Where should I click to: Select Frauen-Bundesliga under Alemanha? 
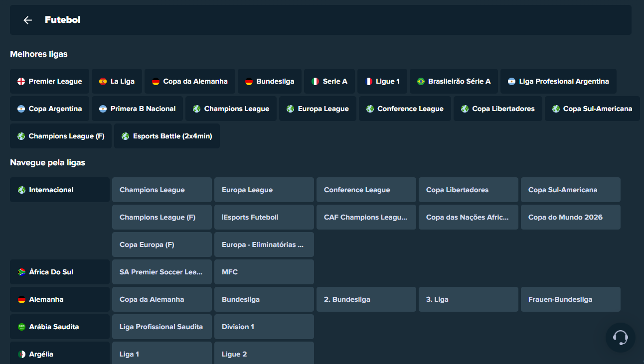570,299
